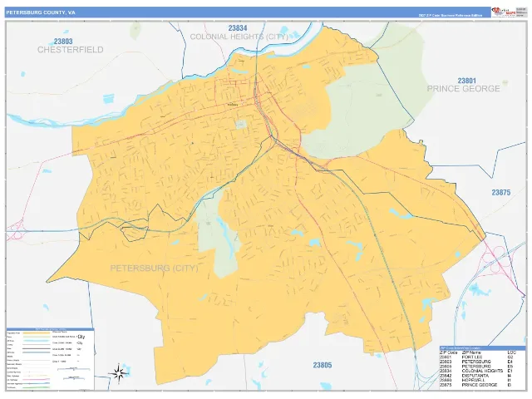Click the pink highway line sample in the legend
This screenshot has width=532, height=399.
[x=37, y=380]
